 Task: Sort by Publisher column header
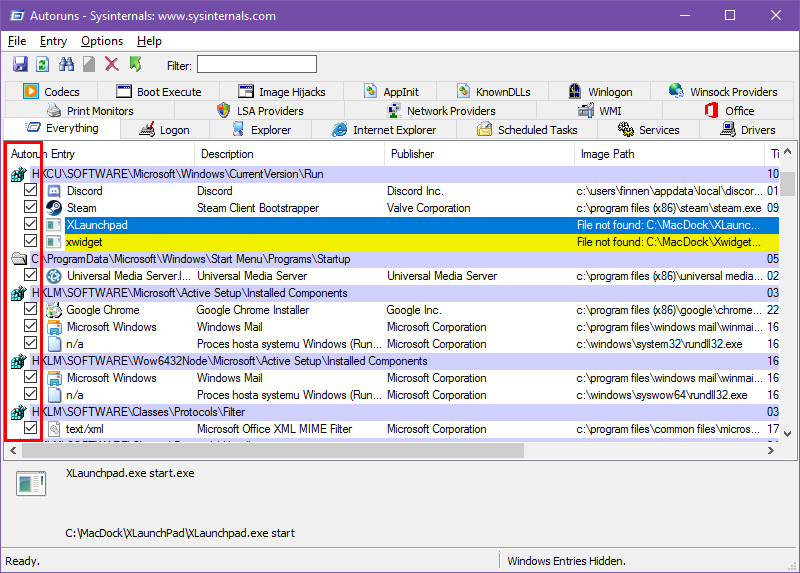[479, 154]
